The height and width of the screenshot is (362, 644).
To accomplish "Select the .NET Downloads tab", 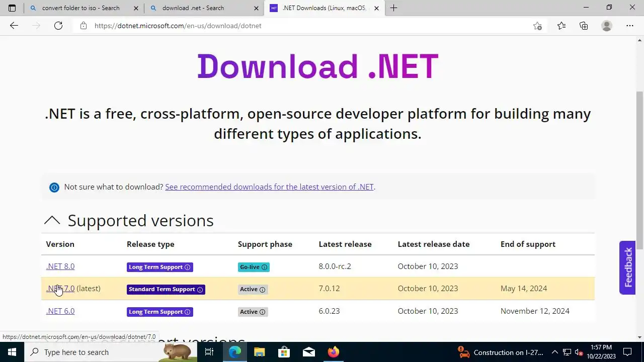I will click(325, 8).
